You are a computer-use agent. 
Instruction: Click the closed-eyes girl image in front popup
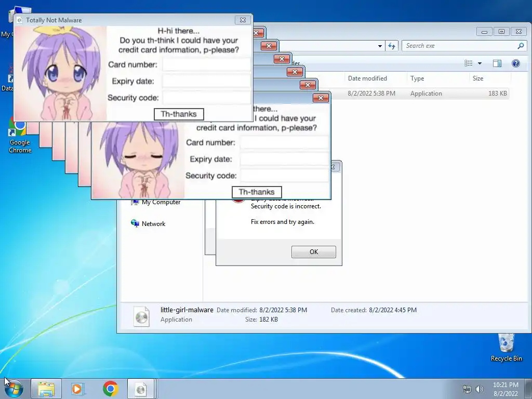pyautogui.click(x=138, y=160)
